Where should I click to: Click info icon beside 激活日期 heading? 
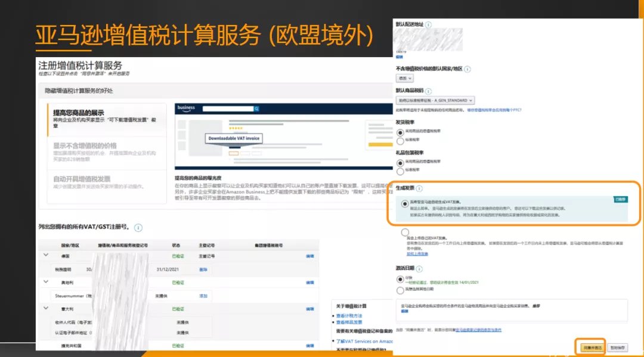pos(419,269)
